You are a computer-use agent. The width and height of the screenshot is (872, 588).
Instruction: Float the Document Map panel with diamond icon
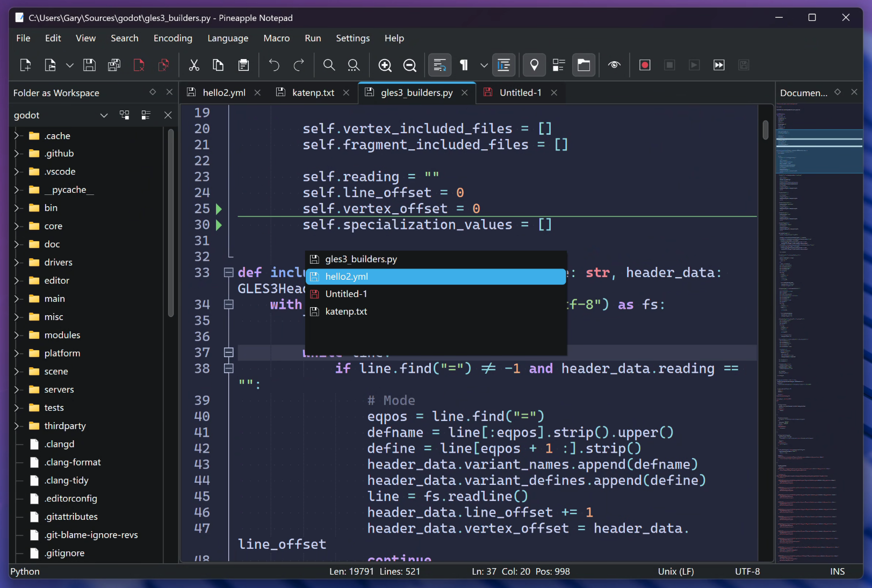point(837,92)
